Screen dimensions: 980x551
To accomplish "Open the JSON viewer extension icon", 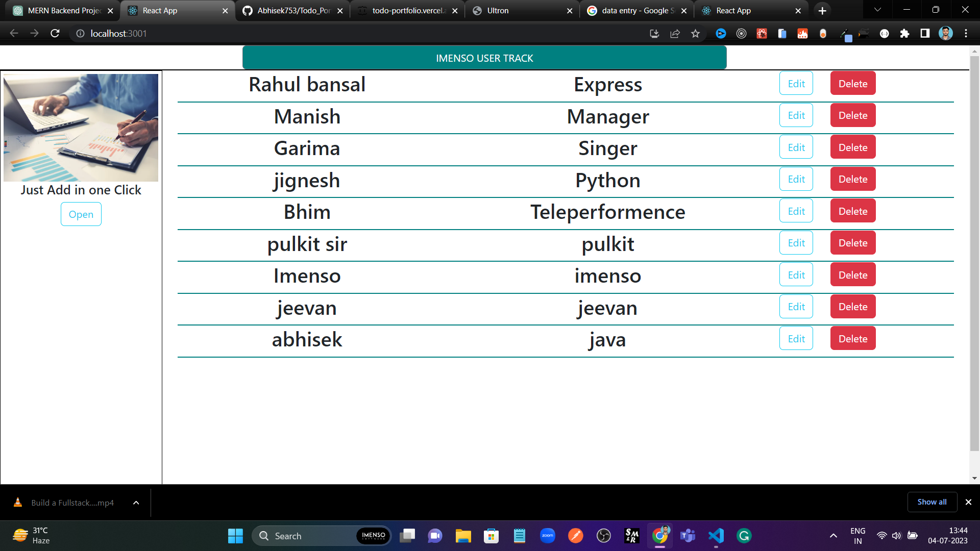I will click(x=884, y=34).
